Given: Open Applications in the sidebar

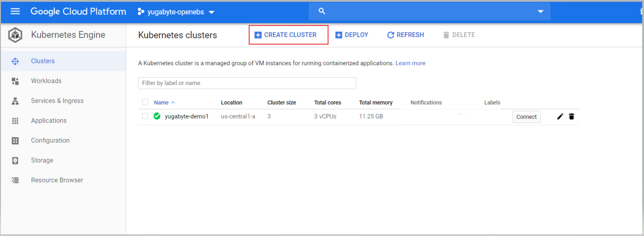Looking at the screenshot, I should tap(48, 121).
